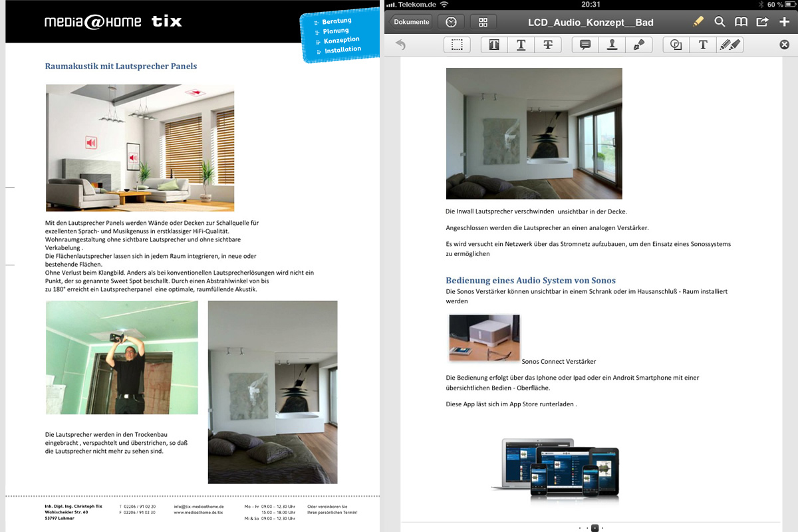Select the strikethrough text tool
The image size is (798, 532).
point(547,45)
